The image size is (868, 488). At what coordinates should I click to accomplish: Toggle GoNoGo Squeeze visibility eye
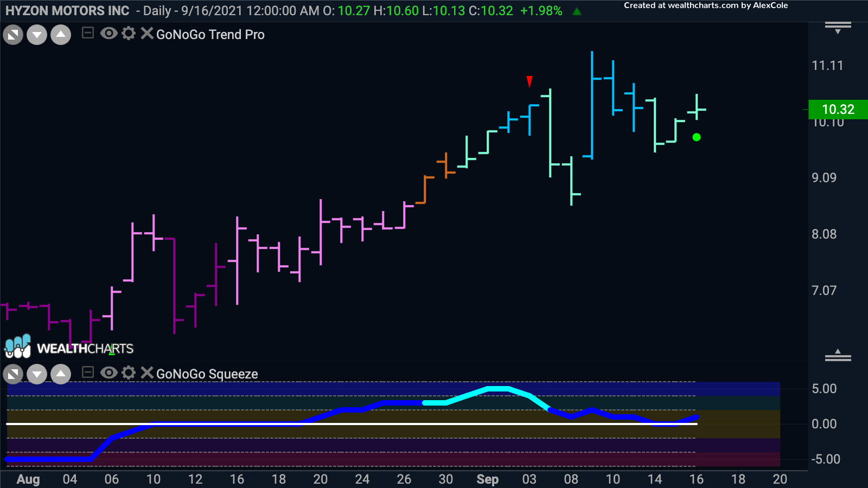click(x=109, y=373)
